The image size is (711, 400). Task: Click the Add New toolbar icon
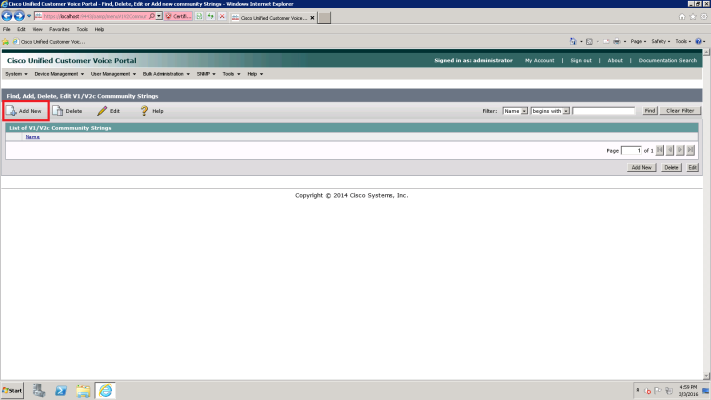click(11, 111)
